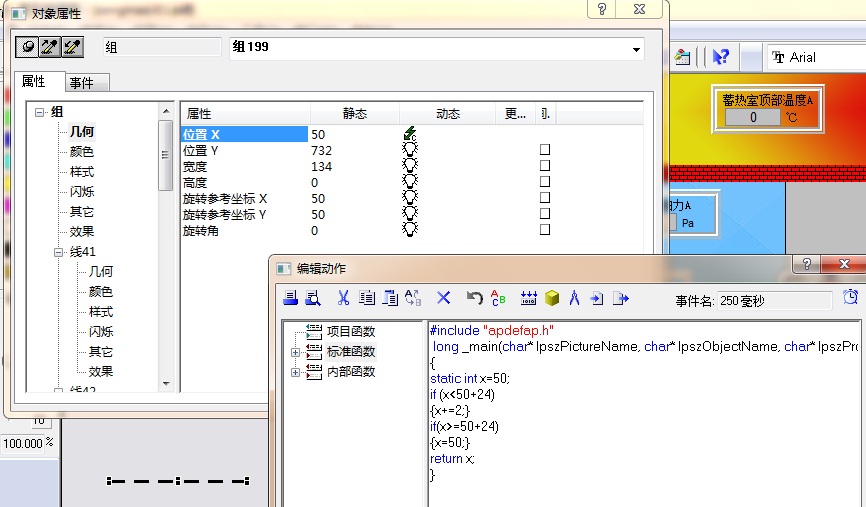
Task: Tick the checkbox in 旋转角 row
Action: pos(545,229)
